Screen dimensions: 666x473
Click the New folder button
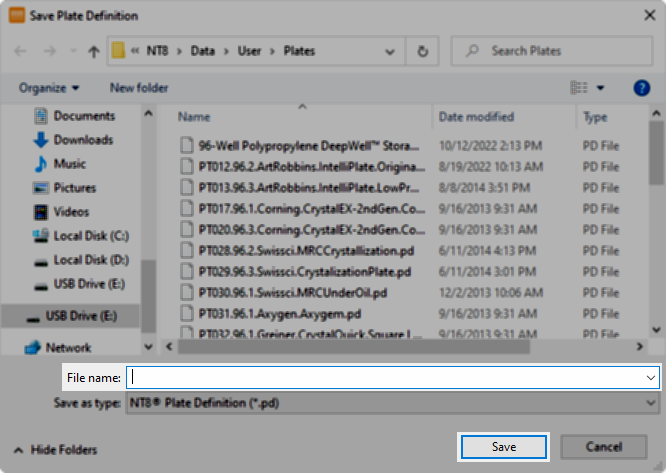pos(139,88)
